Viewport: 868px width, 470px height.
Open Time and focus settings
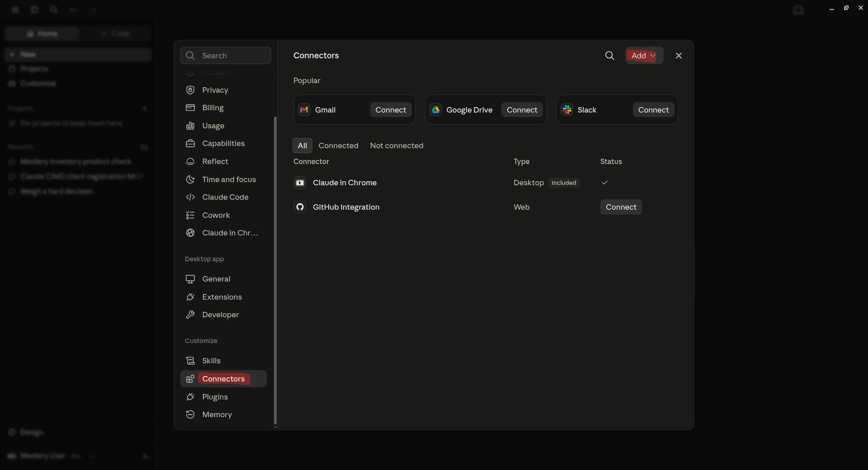223,179
